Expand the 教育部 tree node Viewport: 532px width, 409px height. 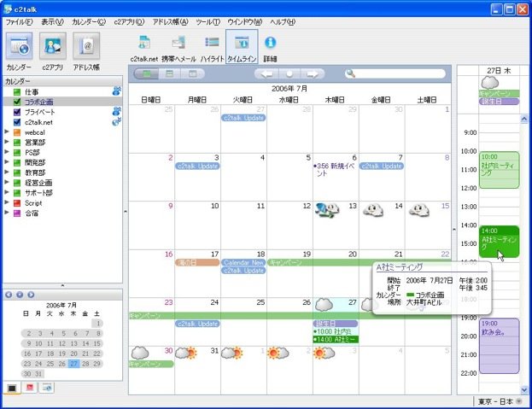point(7,172)
